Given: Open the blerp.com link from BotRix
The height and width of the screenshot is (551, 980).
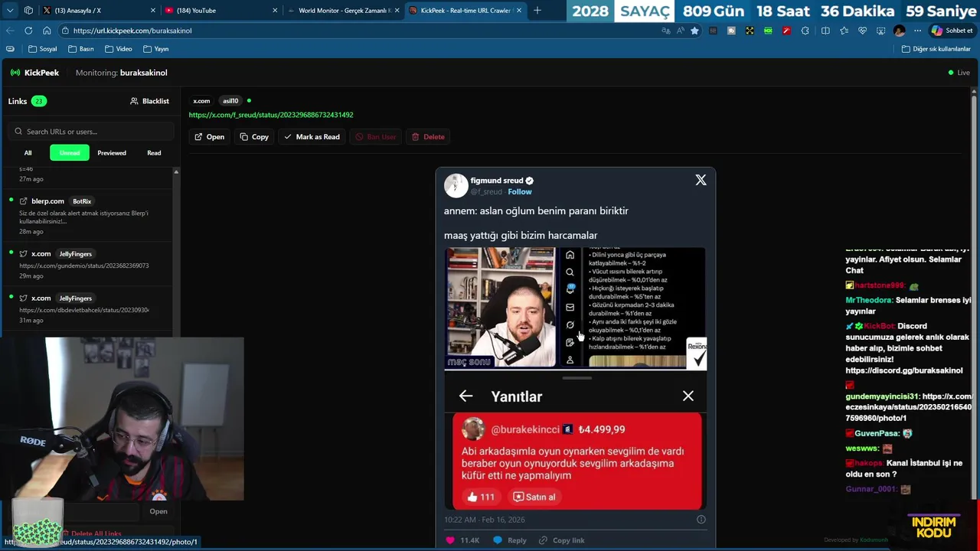Looking at the screenshot, I should [88, 216].
